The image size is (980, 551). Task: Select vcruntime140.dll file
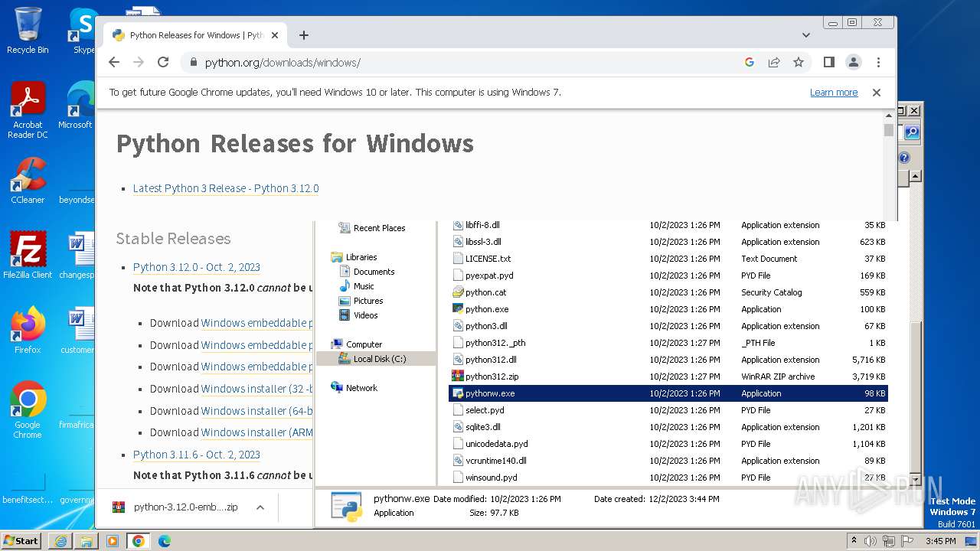click(495, 461)
